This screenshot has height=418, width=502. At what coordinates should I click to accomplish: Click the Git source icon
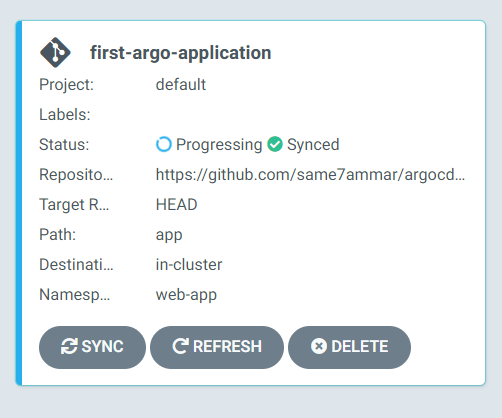click(x=55, y=52)
